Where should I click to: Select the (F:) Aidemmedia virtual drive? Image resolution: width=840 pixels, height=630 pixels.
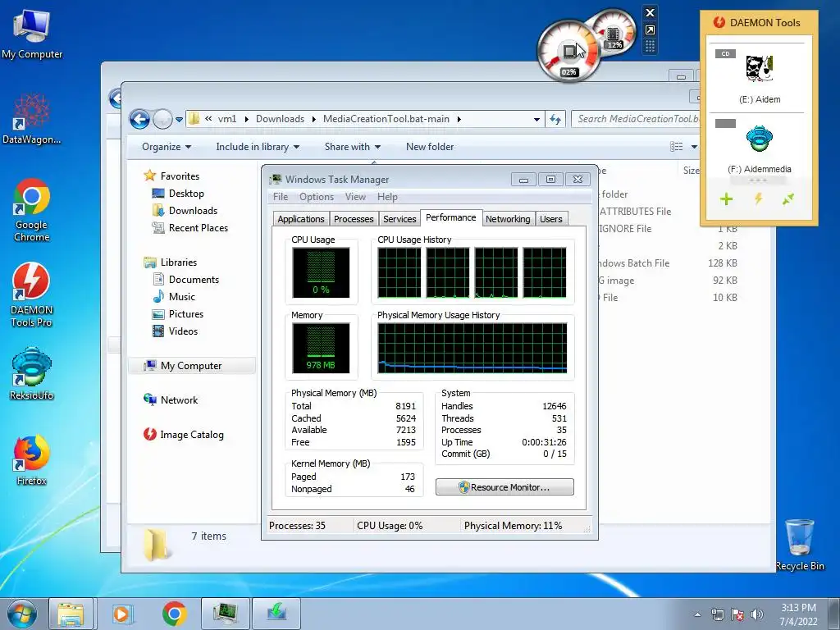[x=760, y=146]
